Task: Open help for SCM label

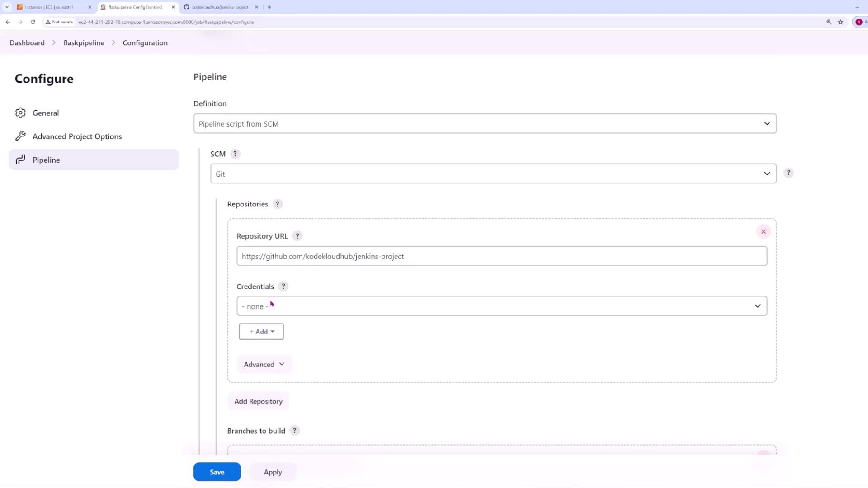Action: (235, 154)
